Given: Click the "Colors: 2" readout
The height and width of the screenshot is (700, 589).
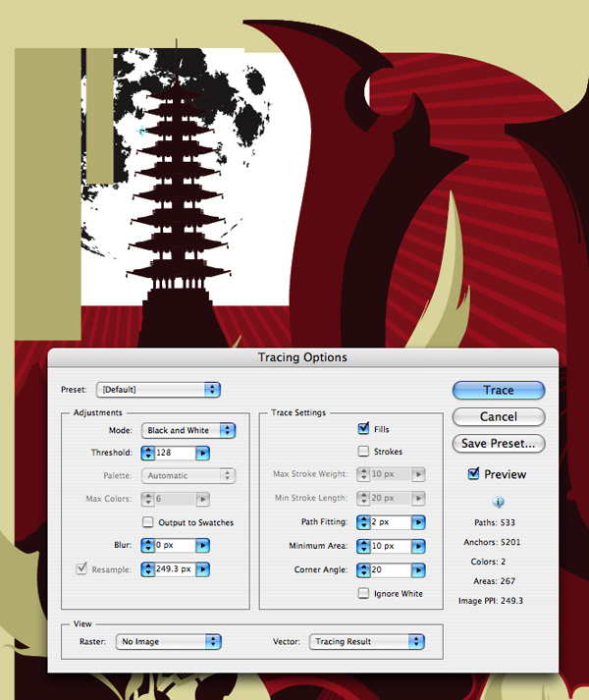Looking at the screenshot, I should click(x=488, y=562).
